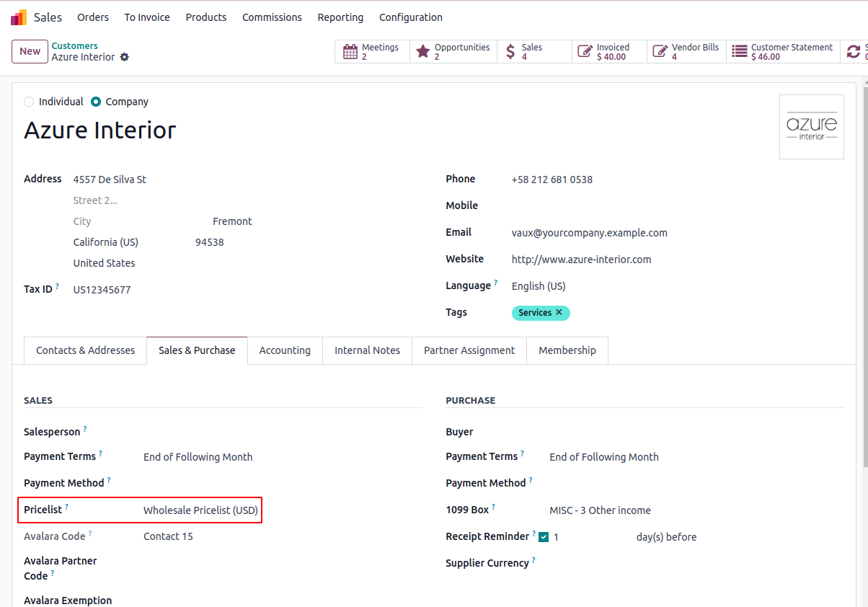Image resolution: width=868 pixels, height=607 pixels.
Task: Click the New button
Action: [30, 51]
